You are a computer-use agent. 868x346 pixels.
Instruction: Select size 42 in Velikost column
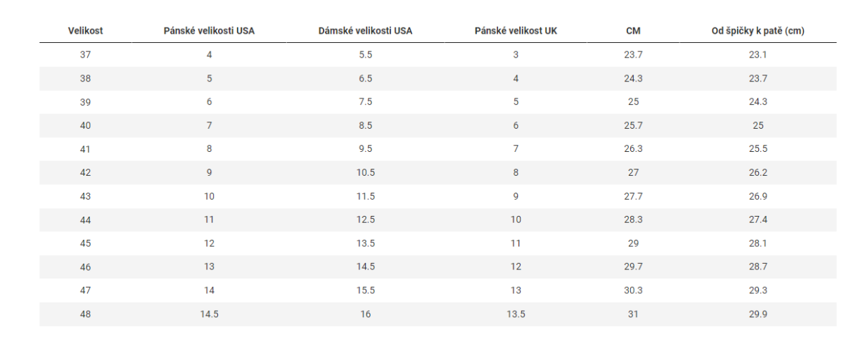coord(85,173)
